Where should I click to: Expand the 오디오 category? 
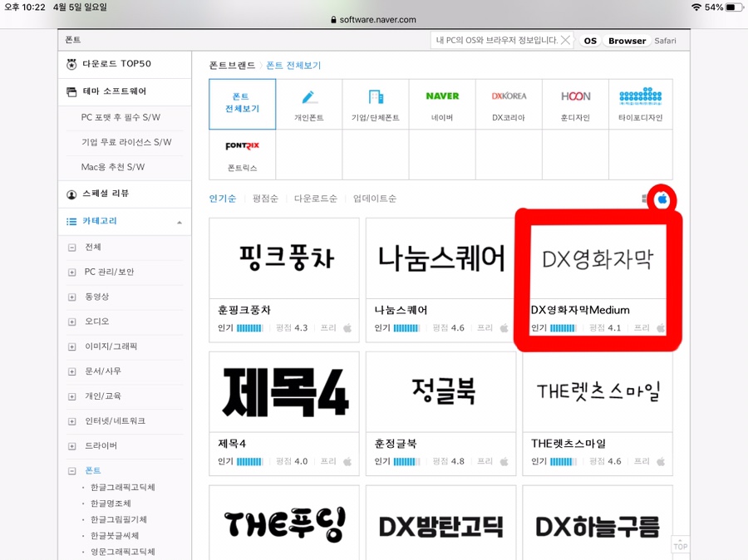(x=72, y=322)
